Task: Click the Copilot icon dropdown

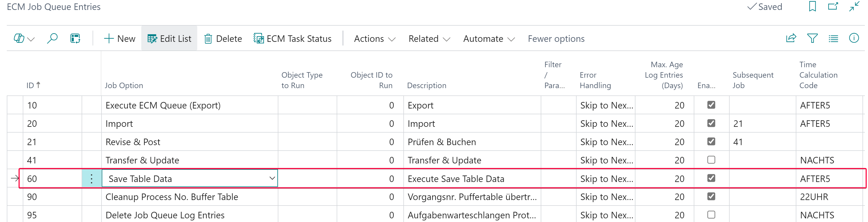Action: coord(24,39)
